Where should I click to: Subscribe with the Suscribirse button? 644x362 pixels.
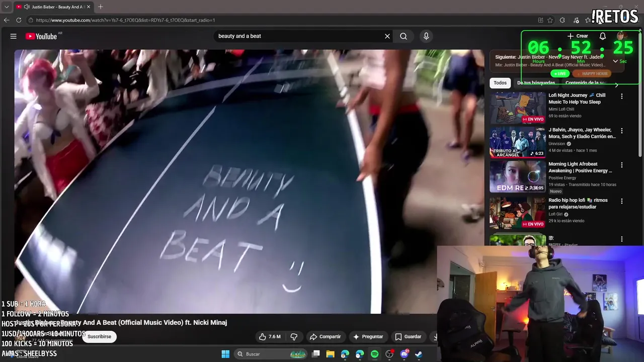[100, 337]
